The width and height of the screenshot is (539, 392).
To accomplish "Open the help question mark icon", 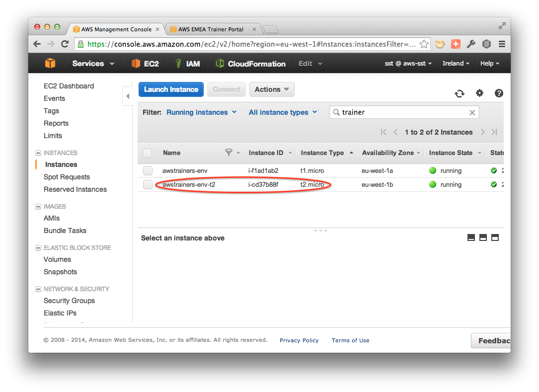I will pos(499,93).
